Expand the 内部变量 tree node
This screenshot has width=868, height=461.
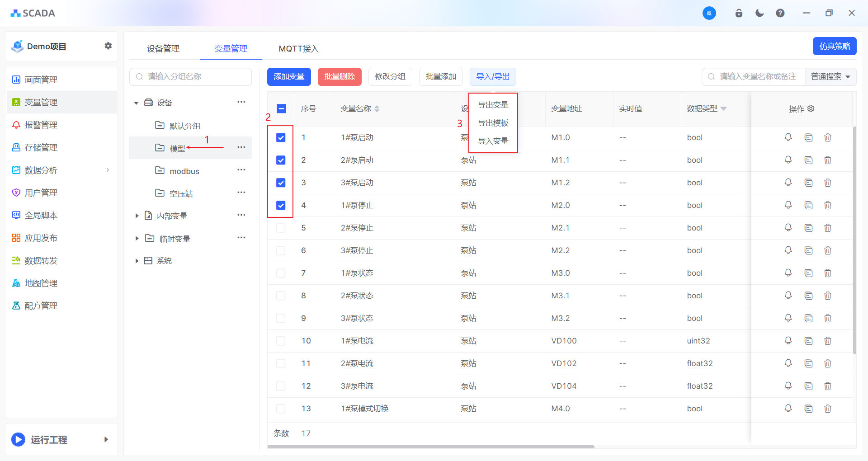tap(137, 216)
